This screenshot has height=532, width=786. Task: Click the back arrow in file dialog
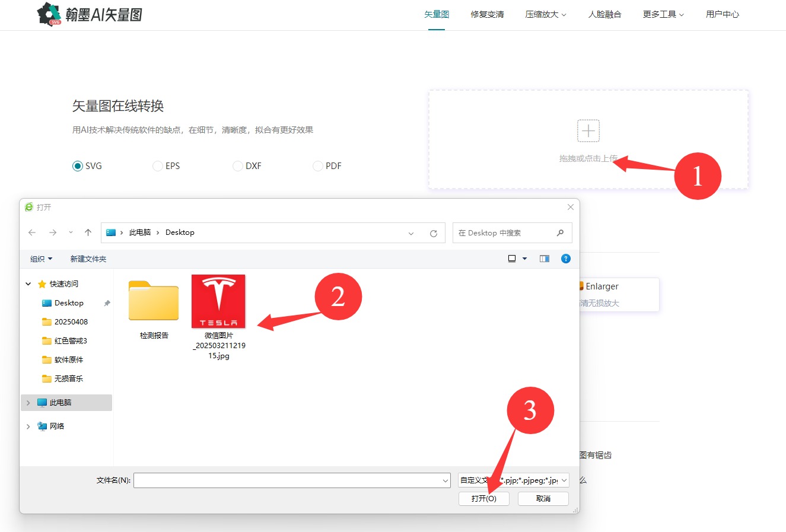[32, 232]
